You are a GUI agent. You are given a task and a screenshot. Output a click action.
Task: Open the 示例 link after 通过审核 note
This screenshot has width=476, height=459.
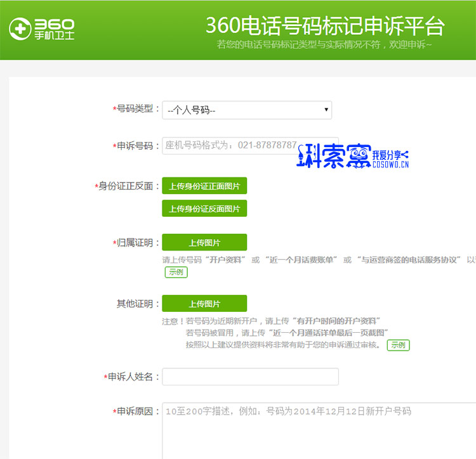[399, 345]
